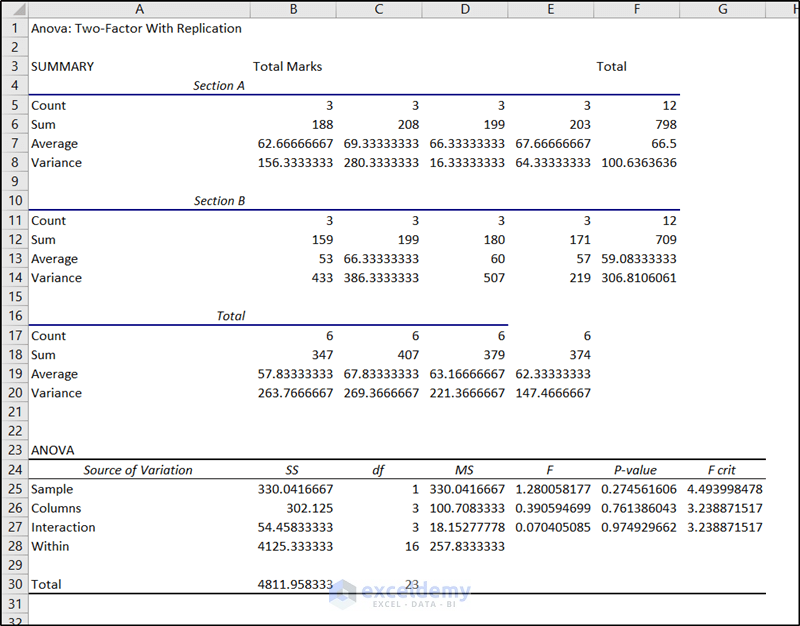
Task: Click the 'Section A' label cell
Action: coord(219,86)
